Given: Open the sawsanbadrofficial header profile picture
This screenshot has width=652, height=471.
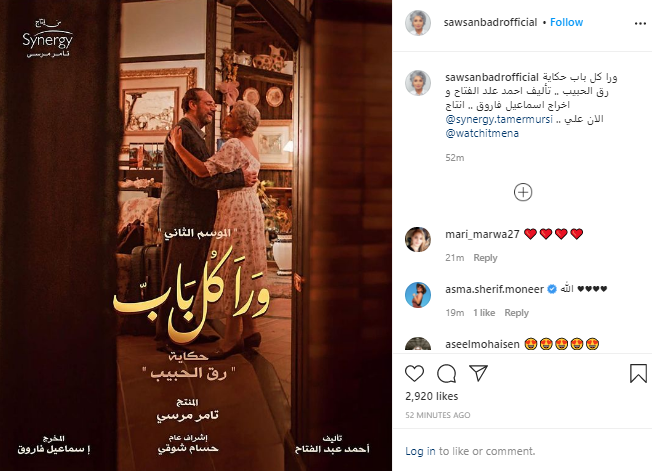Looking at the screenshot, I should pos(417,23).
